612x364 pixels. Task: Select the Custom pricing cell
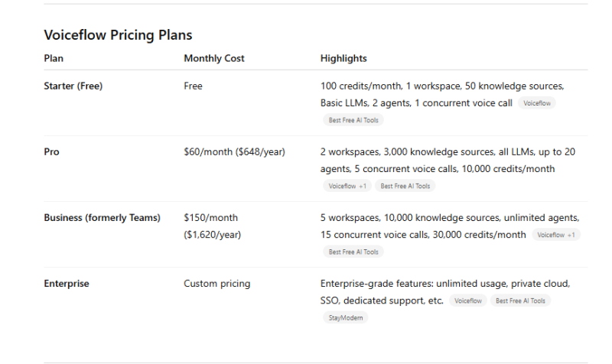216,284
